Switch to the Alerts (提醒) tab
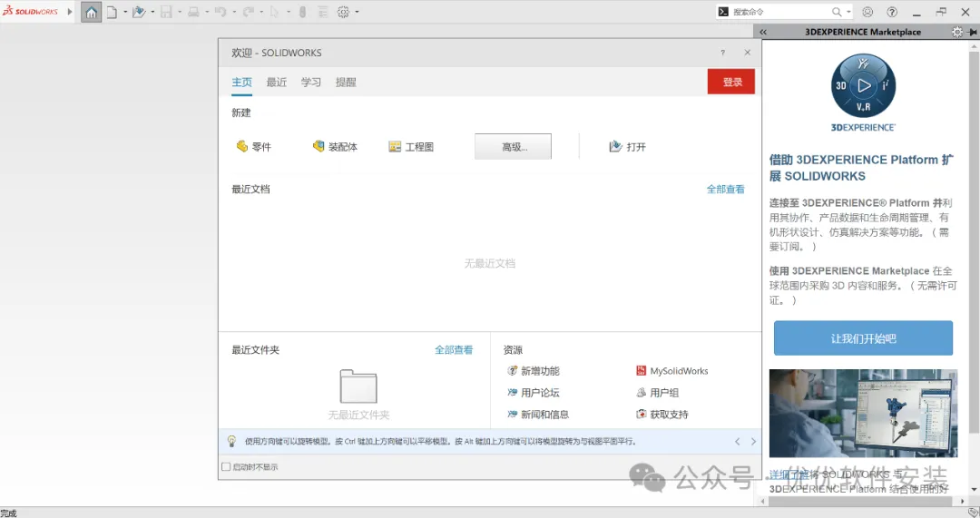Viewport: 980px width, 518px height. [346, 83]
